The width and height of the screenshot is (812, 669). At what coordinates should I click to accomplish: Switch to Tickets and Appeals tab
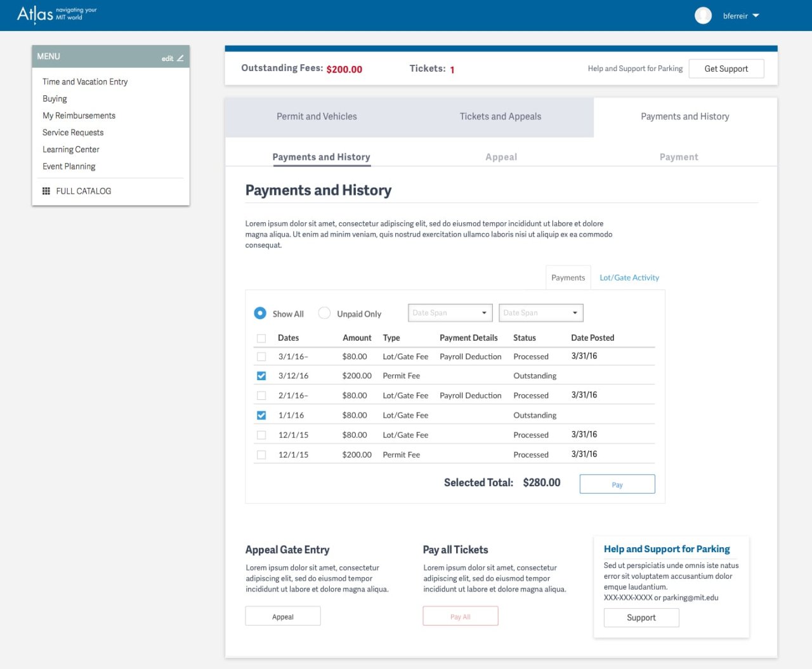point(501,117)
